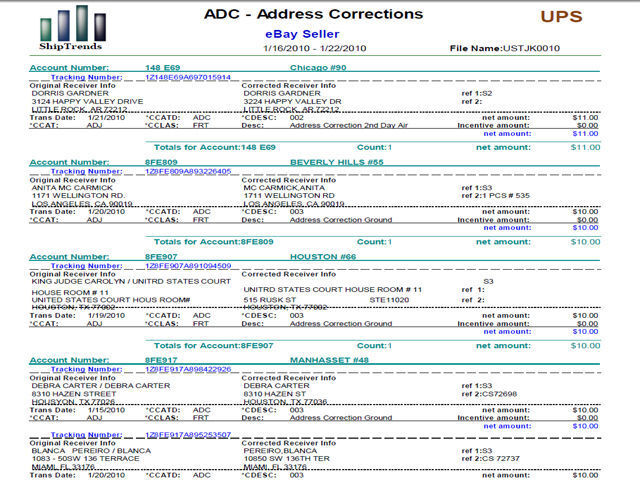Click the Chicago #90 location label
The image size is (640, 480).
(x=318, y=68)
